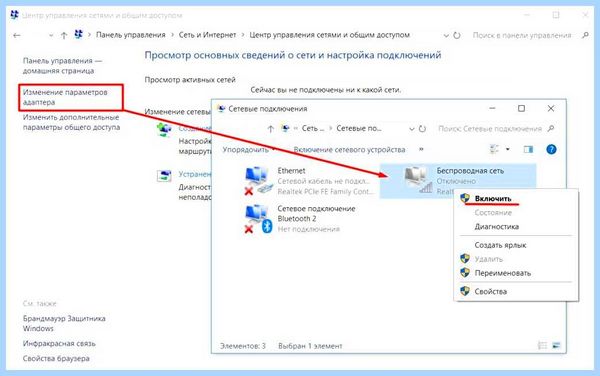Viewport: 600px width, 376px height.
Task: Open Изменение параметров адаптера link
Action: (x=65, y=97)
